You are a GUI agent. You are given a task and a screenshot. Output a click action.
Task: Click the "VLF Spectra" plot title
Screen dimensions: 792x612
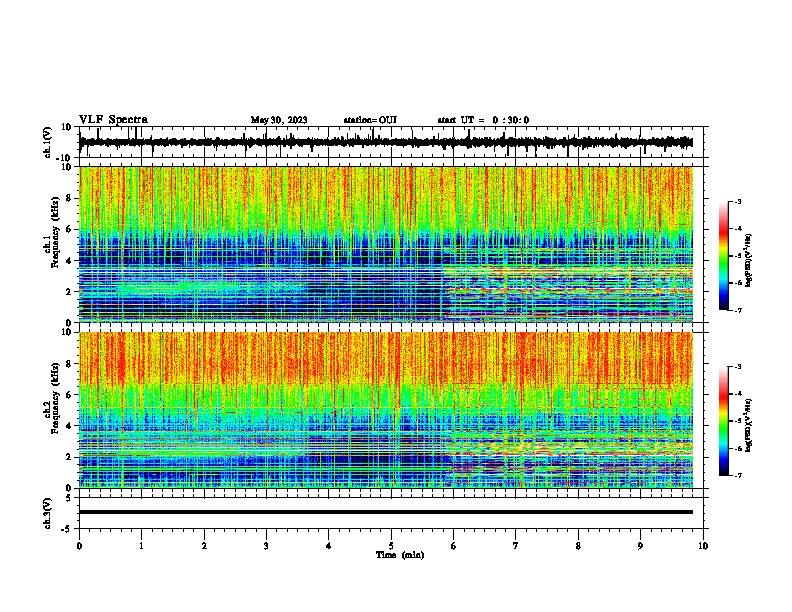[x=114, y=120]
